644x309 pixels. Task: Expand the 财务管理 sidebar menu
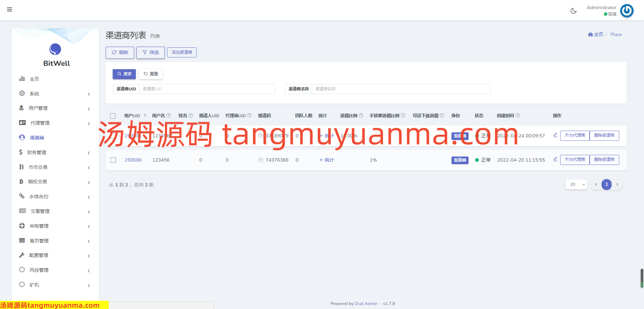54,152
